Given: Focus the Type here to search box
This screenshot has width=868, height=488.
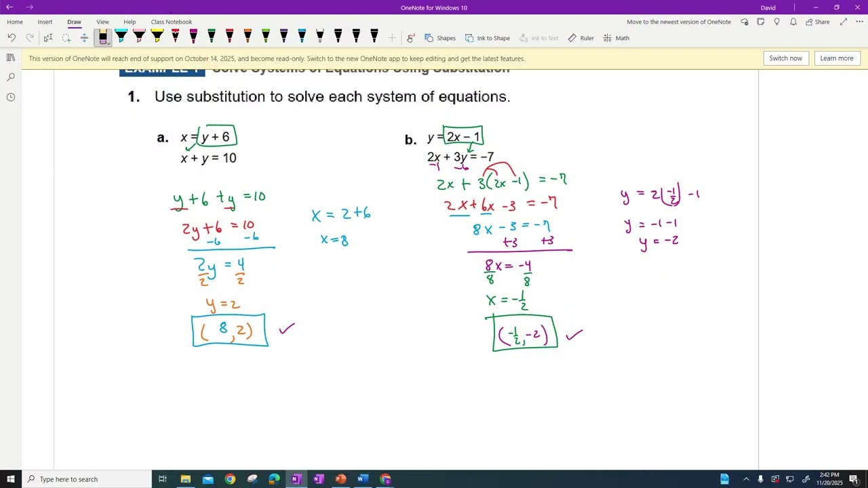Looking at the screenshot, I should tap(87, 479).
